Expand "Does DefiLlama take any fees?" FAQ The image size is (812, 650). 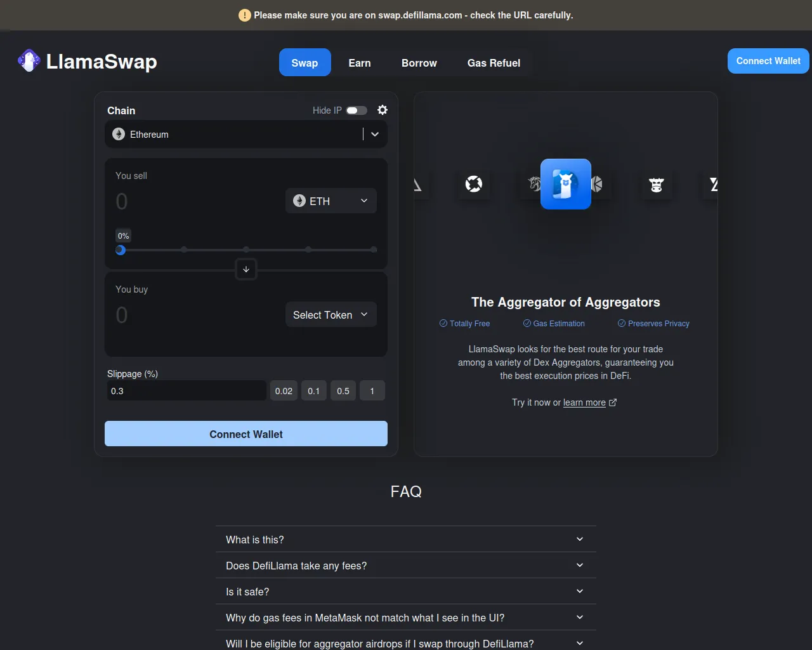click(406, 565)
